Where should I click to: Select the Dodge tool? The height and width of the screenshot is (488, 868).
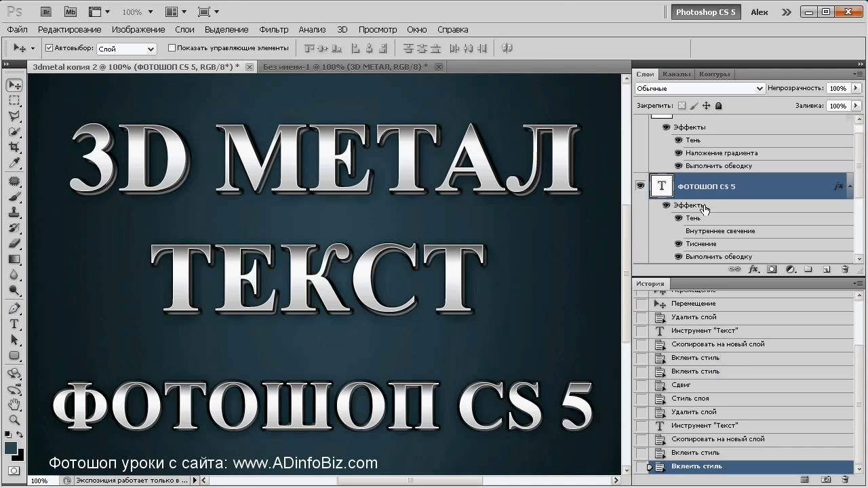[x=14, y=291]
